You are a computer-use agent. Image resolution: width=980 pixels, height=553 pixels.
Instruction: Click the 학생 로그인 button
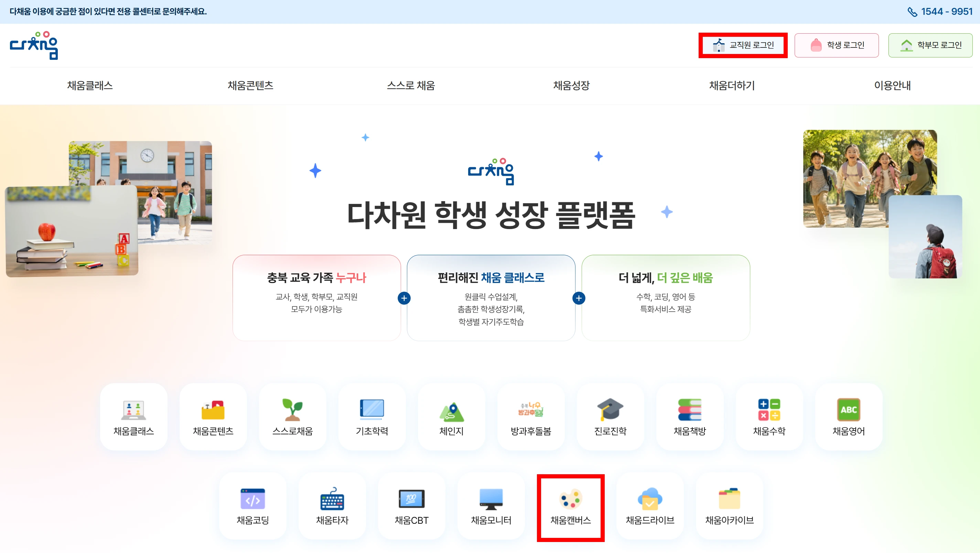pyautogui.click(x=837, y=45)
